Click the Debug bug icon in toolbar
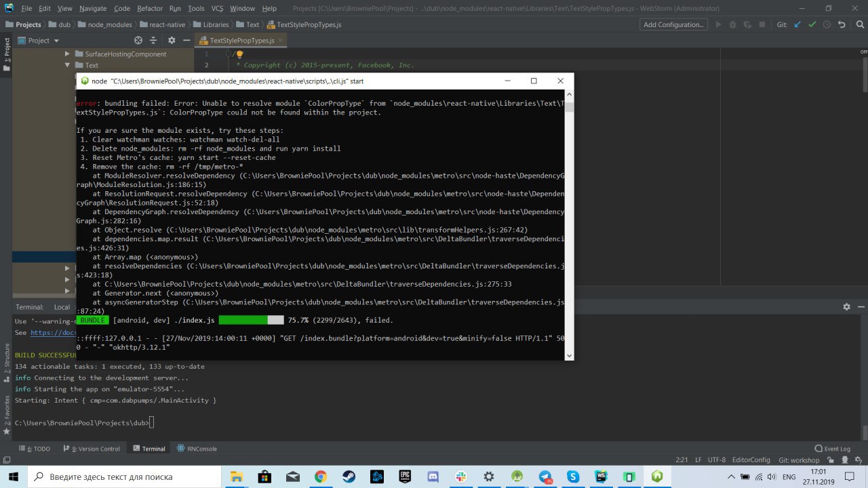The height and width of the screenshot is (488, 868). pyautogui.click(x=732, y=24)
